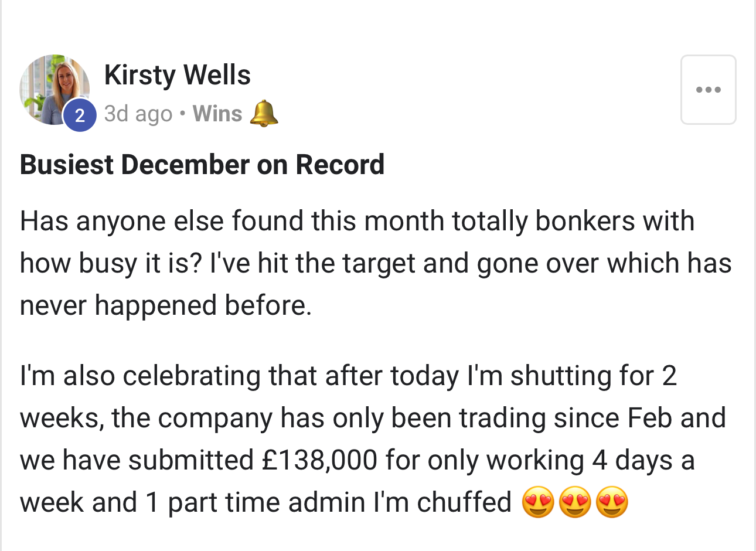Click the first heart-eyes emoji
756x551 pixels.
click(537, 503)
